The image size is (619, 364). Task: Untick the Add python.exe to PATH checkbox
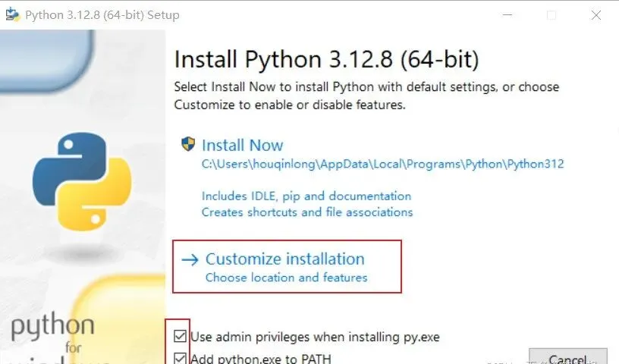pyautogui.click(x=180, y=358)
